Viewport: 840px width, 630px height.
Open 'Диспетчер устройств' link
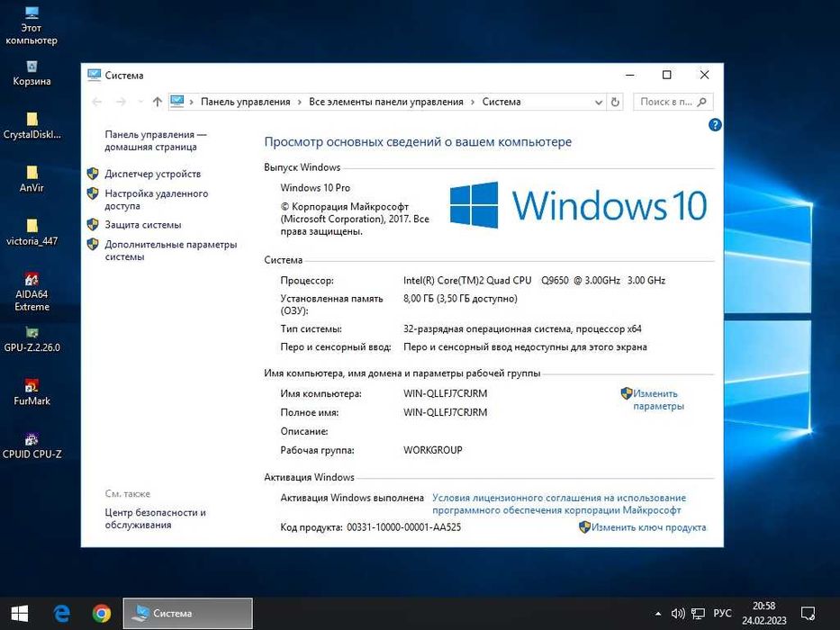pyautogui.click(x=153, y=174)
